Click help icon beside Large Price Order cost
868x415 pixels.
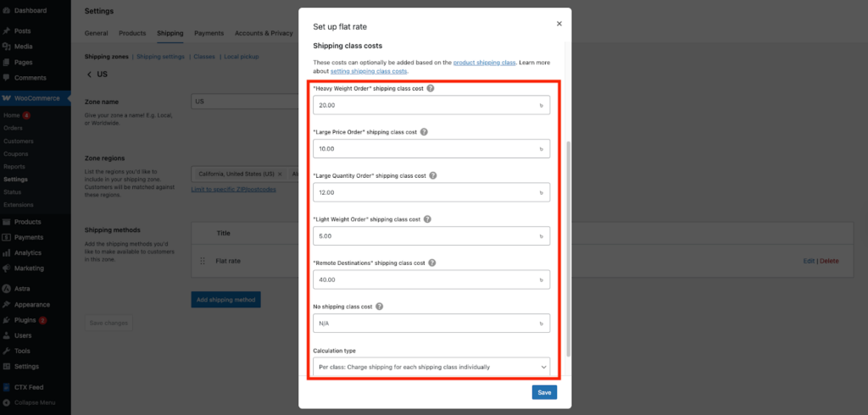(x=424, y=132)
